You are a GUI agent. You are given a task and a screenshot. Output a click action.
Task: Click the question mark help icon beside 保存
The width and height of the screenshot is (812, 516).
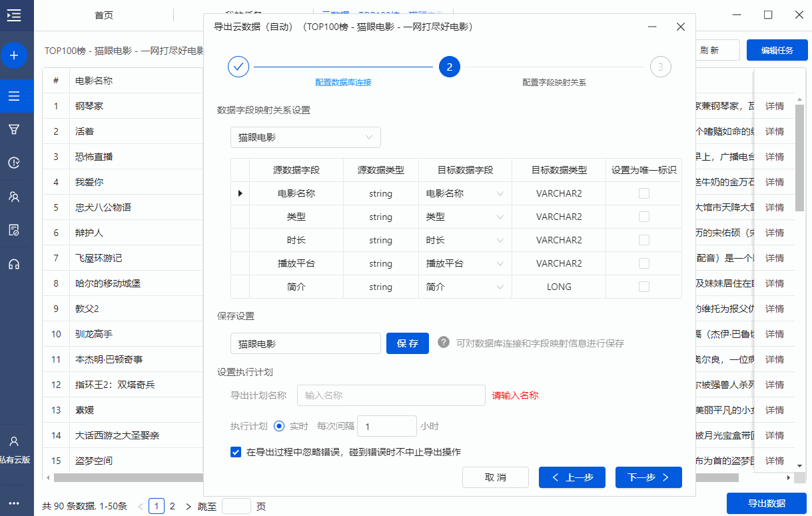[444, 343]
